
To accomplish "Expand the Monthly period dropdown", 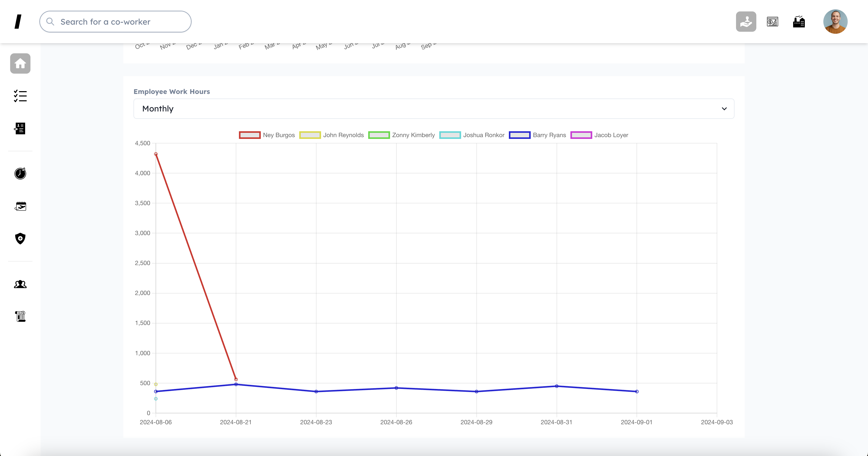I will (433, 108).
